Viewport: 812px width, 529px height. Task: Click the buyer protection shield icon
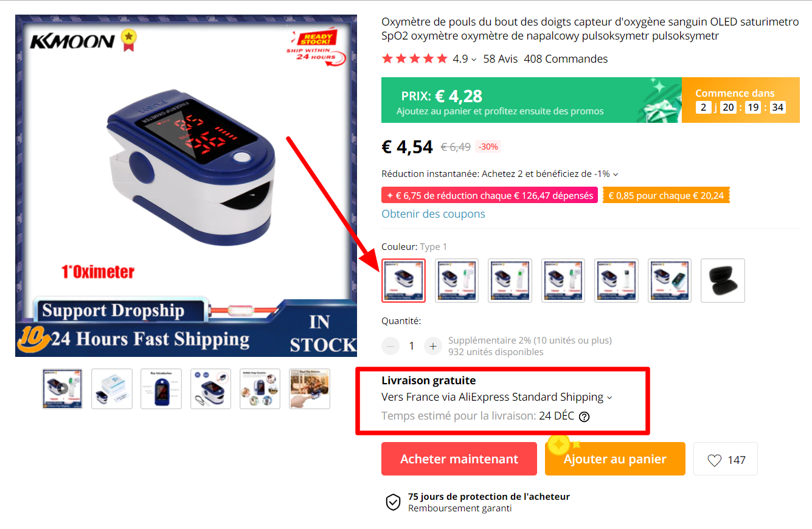(x=394, y=502)
